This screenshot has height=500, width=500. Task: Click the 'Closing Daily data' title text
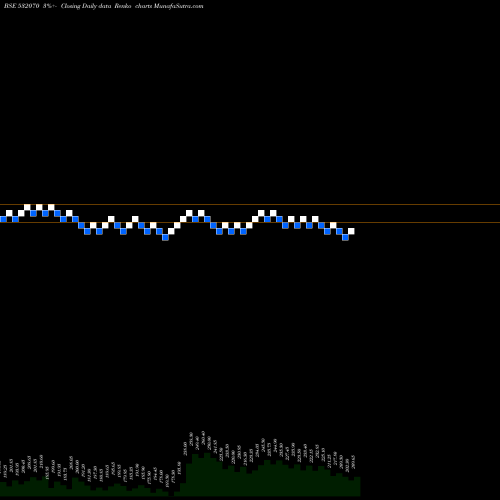pyautogui.click(x=86, y=6)
